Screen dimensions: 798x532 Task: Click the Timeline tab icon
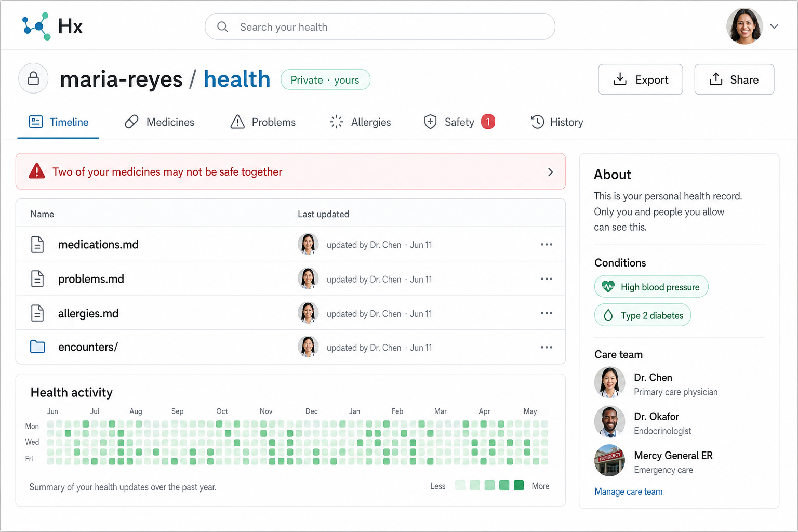pyautogui.click(x=36, y=122)
